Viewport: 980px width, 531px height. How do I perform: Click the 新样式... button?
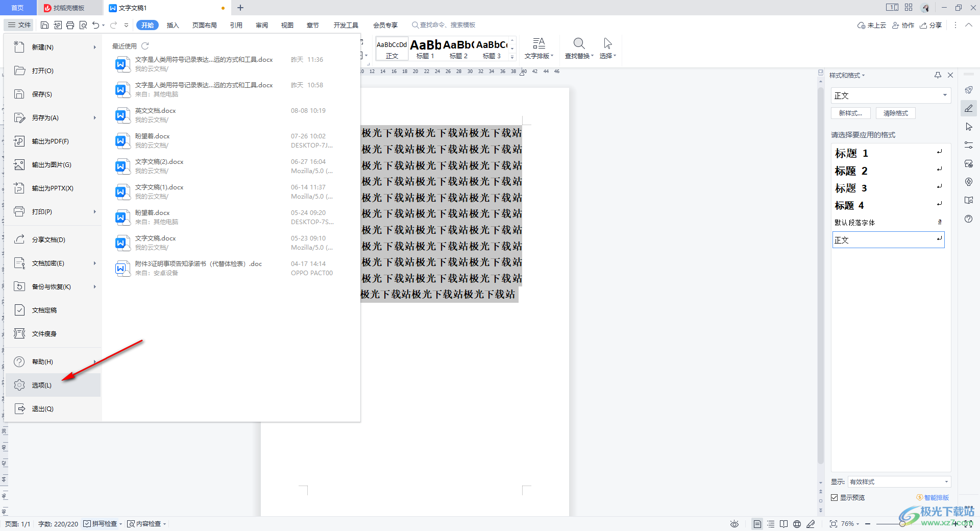[850, 113]
